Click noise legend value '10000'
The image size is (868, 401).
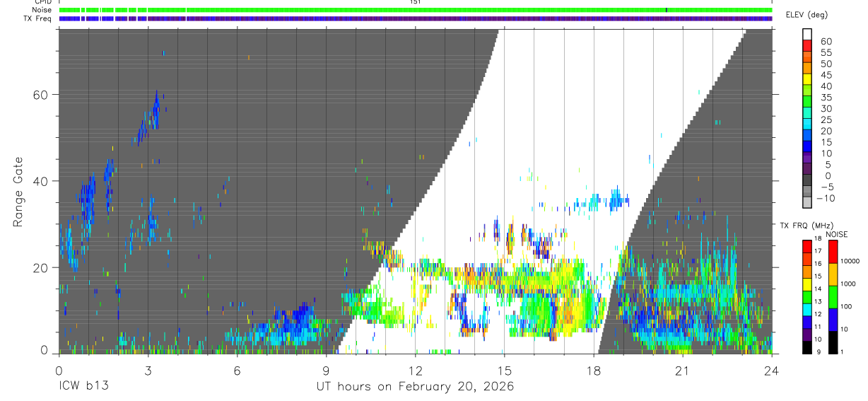(x=850, y=261)
